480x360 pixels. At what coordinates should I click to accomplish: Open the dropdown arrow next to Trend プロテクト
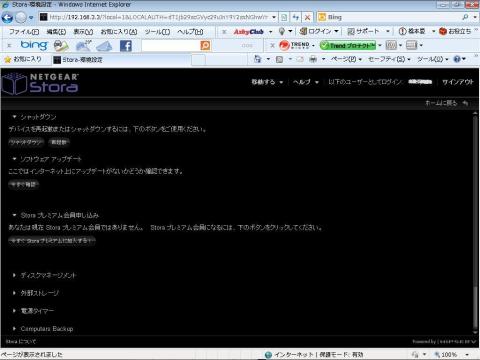(379, 45)
